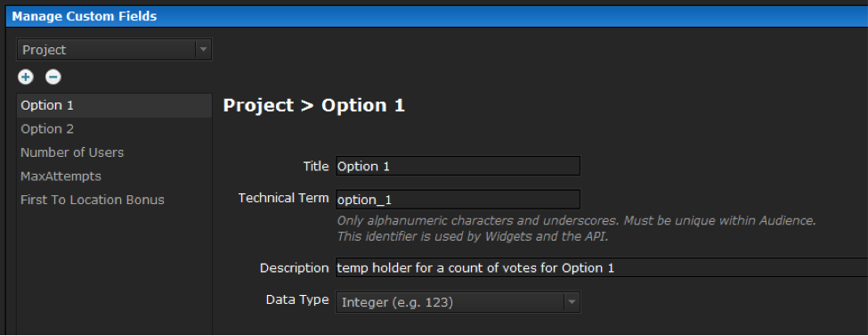Screen dimensions: 868x336
Task: Open the Project audience dropdown
Action: point(114,49)
